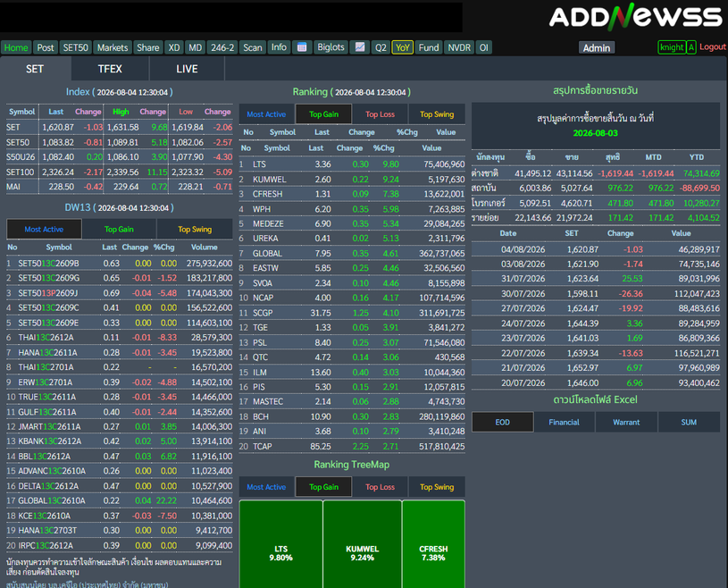Open the SET50 menu item
This screenshot has height=588, width=728.
tap(76, 47)
